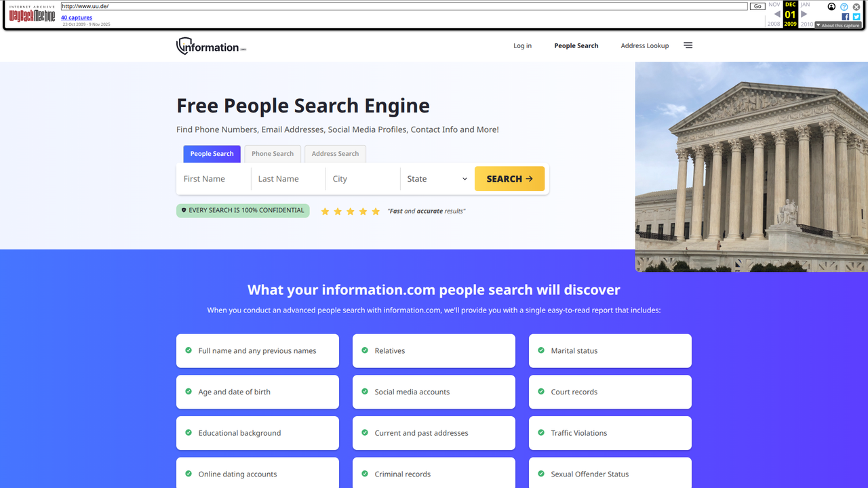Click the EVERY SEARCH IS 100% CONFIDENTIAL badge
Image resolution: width=868 pixels, height=488 pixels.
243,211
